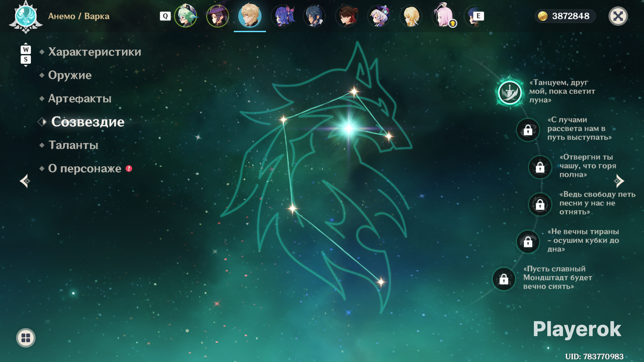
Task: Click the Mora coin icon
Action: pyautogui.click(x=543, y=16)
